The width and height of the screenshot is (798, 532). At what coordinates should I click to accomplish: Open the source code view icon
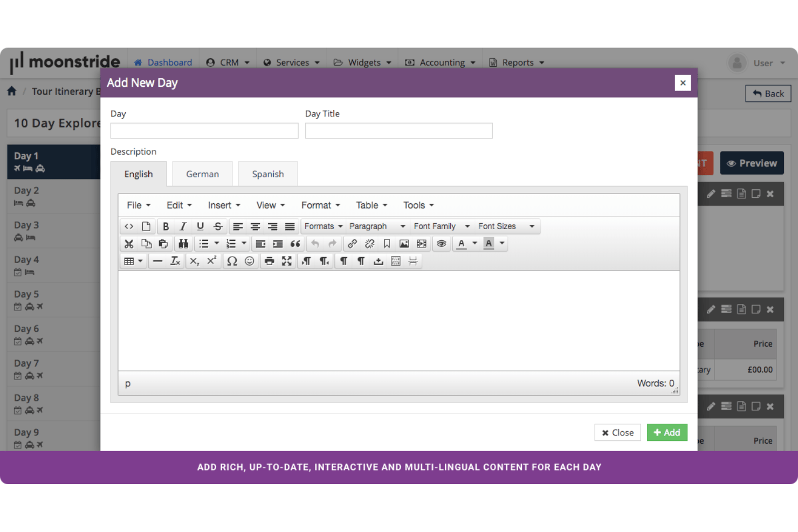point(129,226)
